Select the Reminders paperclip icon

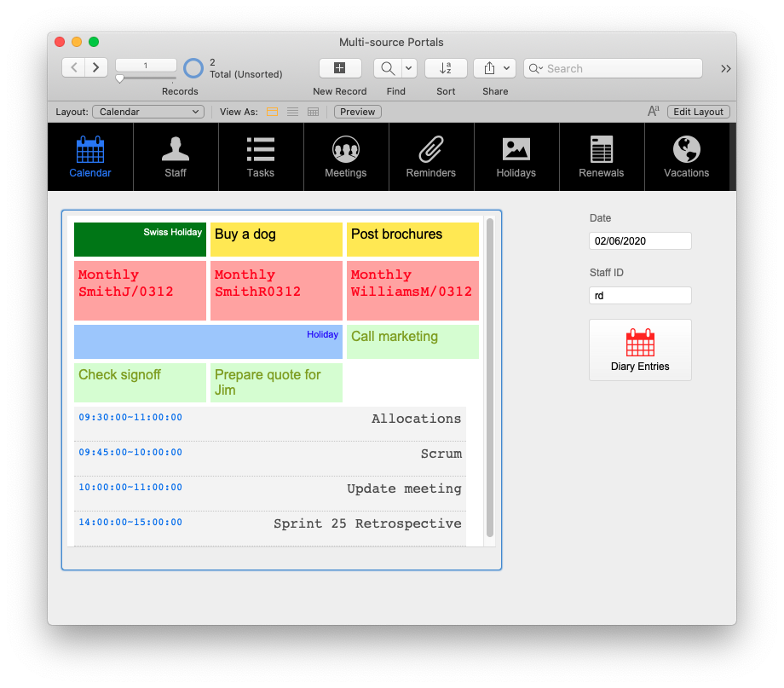click(x=430, y=149)
